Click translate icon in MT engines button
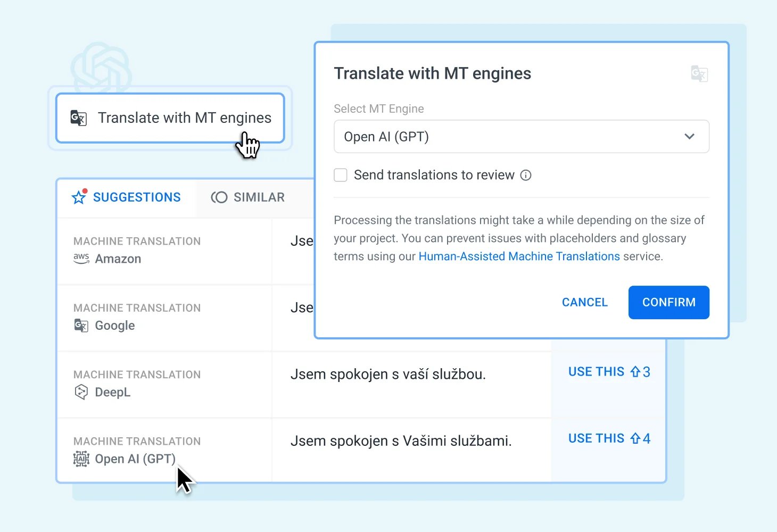Screen dimensions: 777x532 pos(79,118)
